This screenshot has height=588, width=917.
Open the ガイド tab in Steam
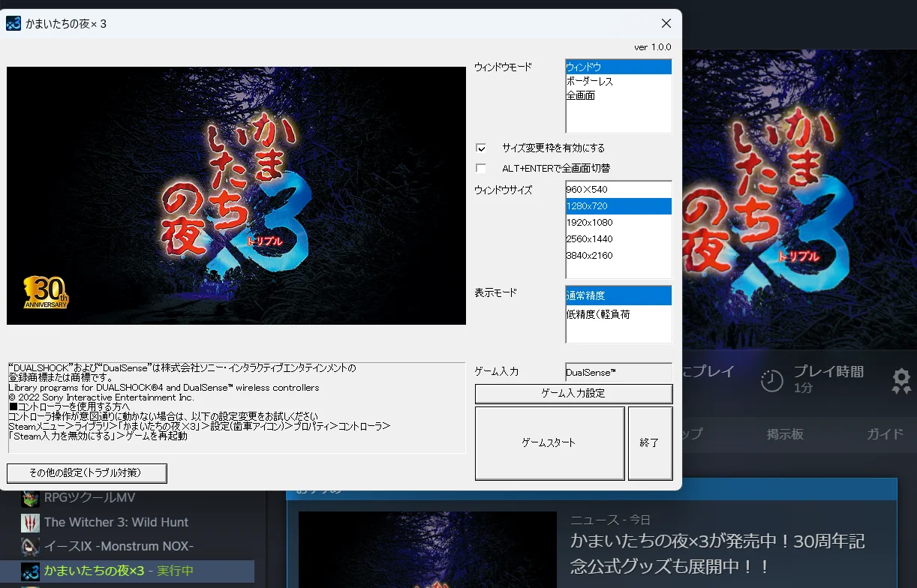pyautogui.click(x=885, y=434)
